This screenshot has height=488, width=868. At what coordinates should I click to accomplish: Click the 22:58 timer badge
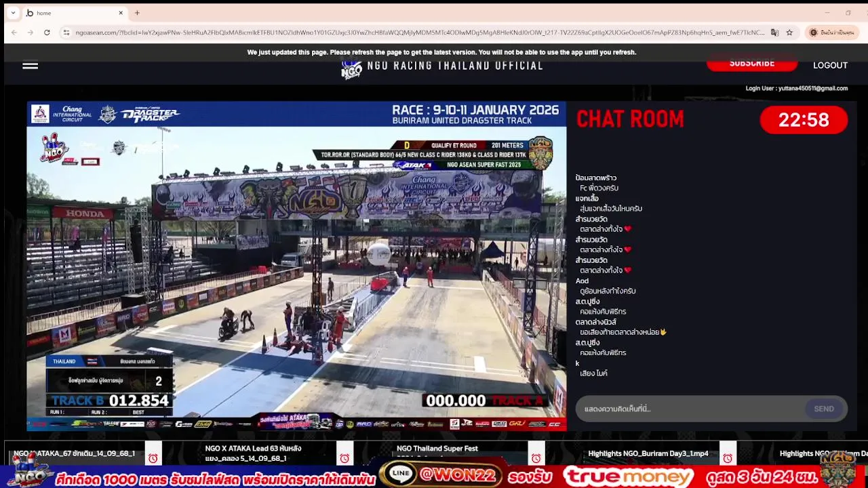click(804, 120)
